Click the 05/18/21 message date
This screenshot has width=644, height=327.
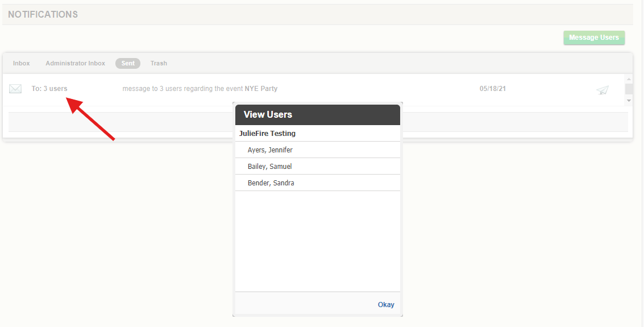[x=492, y=88]
